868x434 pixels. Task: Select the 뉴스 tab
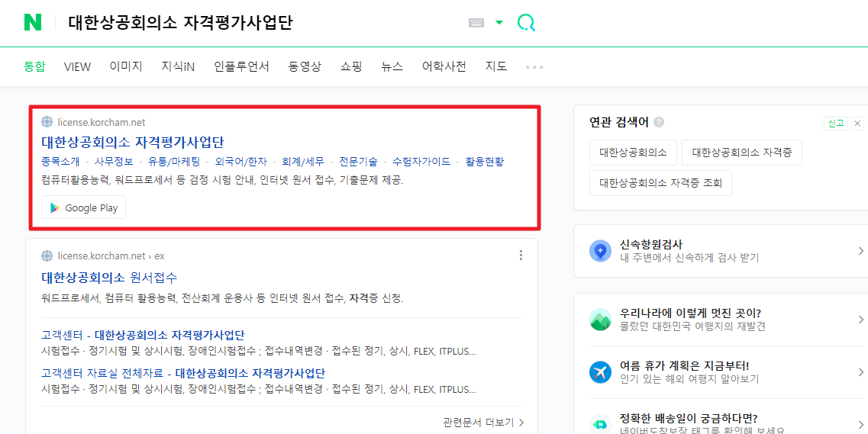392,67
